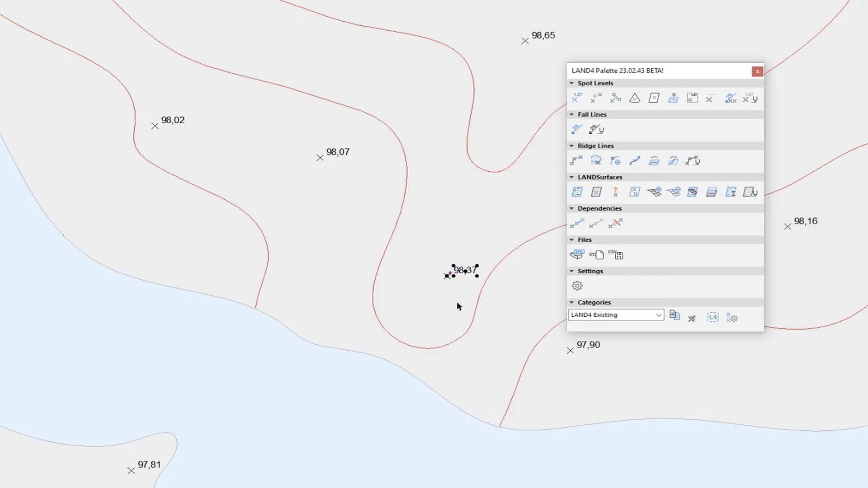Select the 98,65 spot level marker
868x488 pixels.
525,41
